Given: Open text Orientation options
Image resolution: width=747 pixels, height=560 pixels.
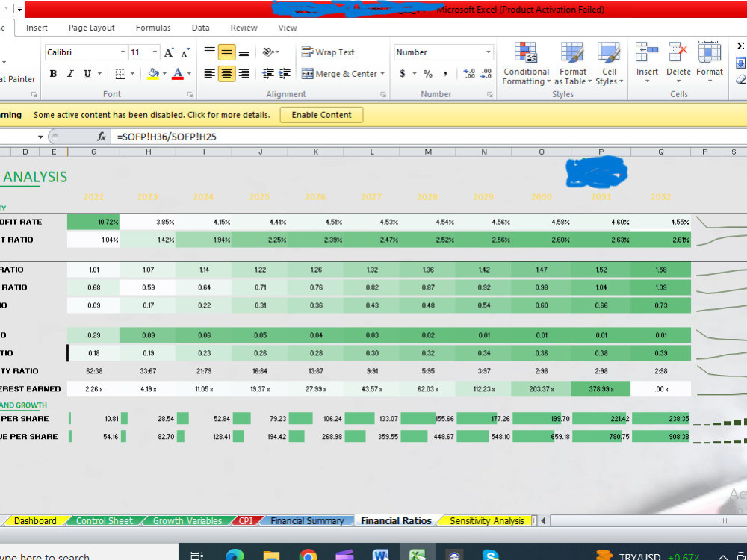Looking at the screenshot, I should click(270, 52).
